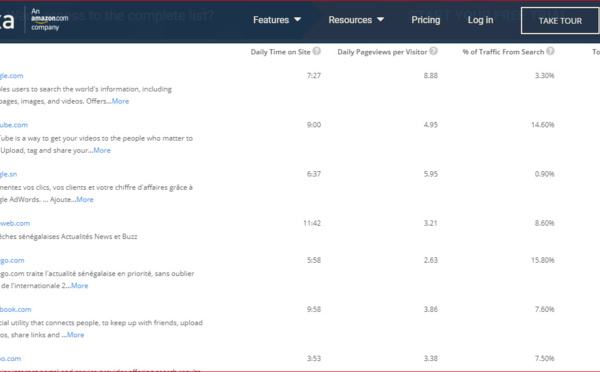Click help icon beside Daily Time on Site
The image size is (600, 372).
point(316,51)
